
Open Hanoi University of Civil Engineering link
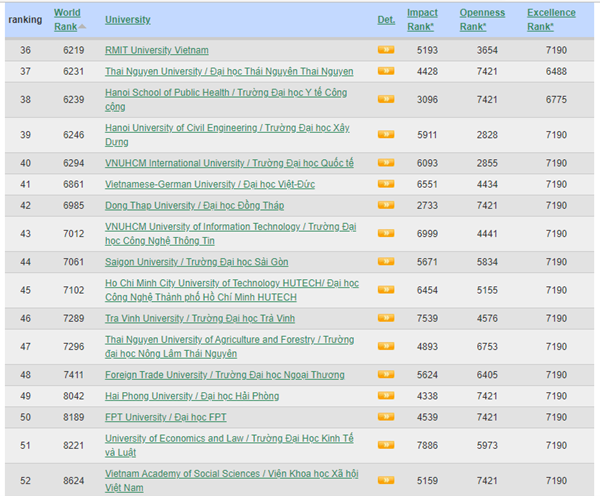tap(227, 135)
